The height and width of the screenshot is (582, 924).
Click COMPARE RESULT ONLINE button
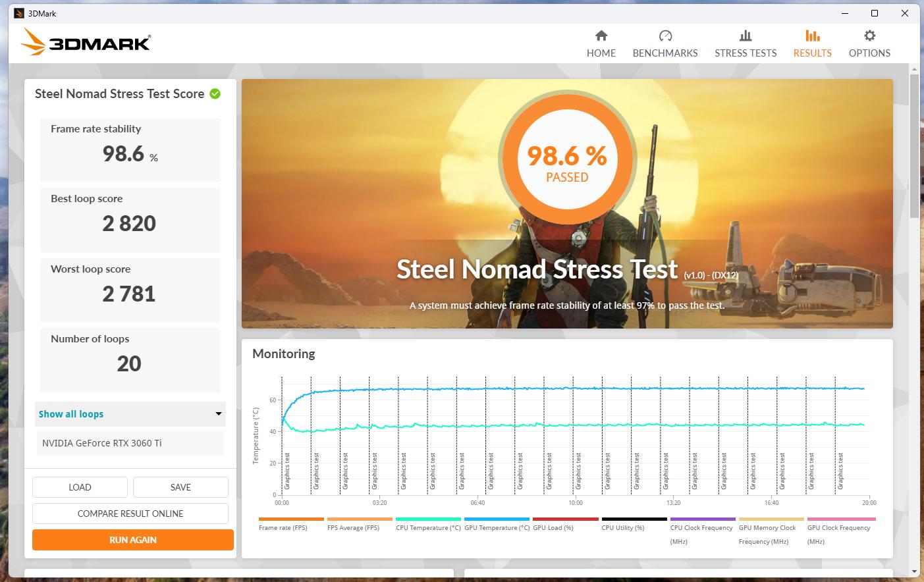pos(130,514)
